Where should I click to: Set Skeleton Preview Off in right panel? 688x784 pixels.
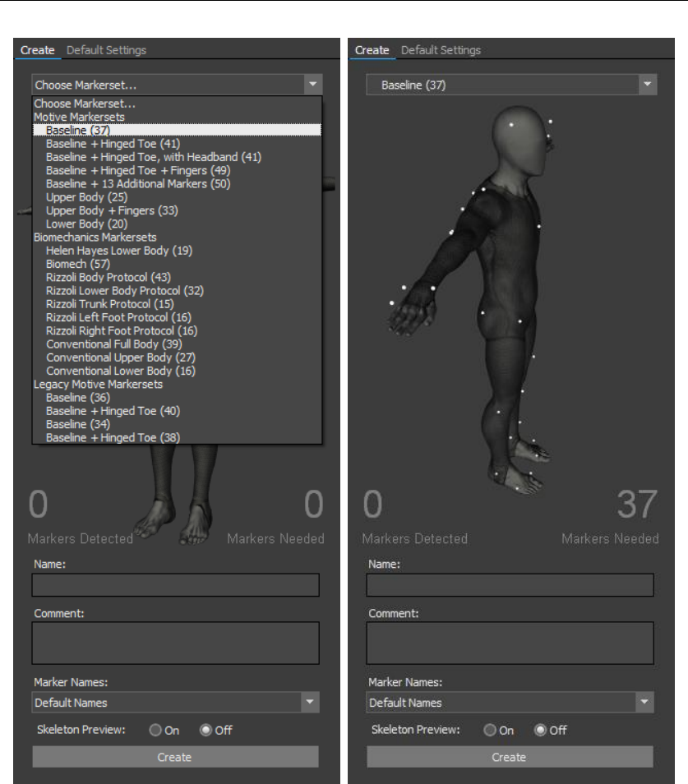540,730
